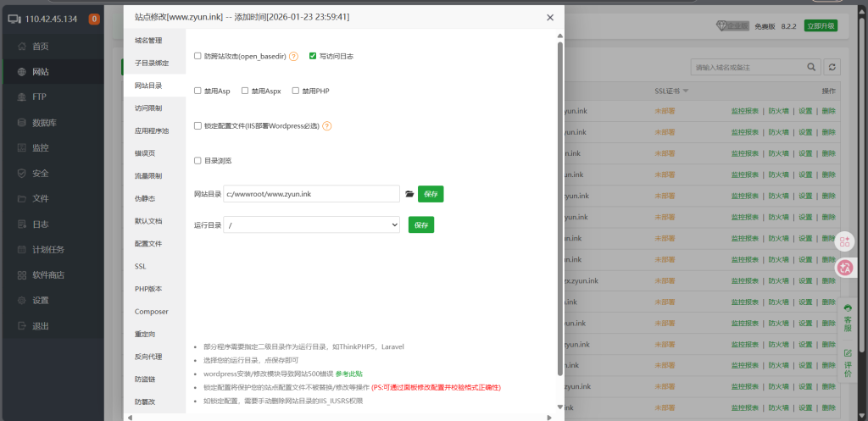Open the 参考此贴 link

[x=348, y=374]
